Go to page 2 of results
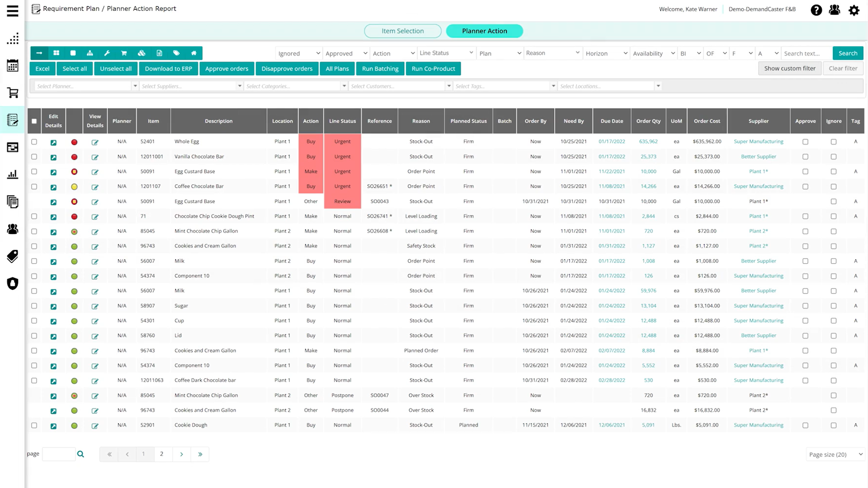The height and width of the screenshot is (488, 868). [162, 454]
